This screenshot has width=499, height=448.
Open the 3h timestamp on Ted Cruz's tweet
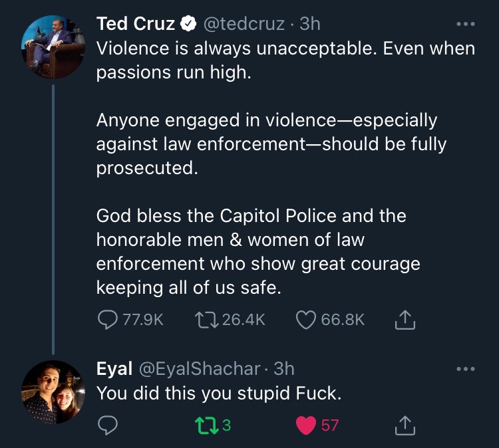pos(309,24)
